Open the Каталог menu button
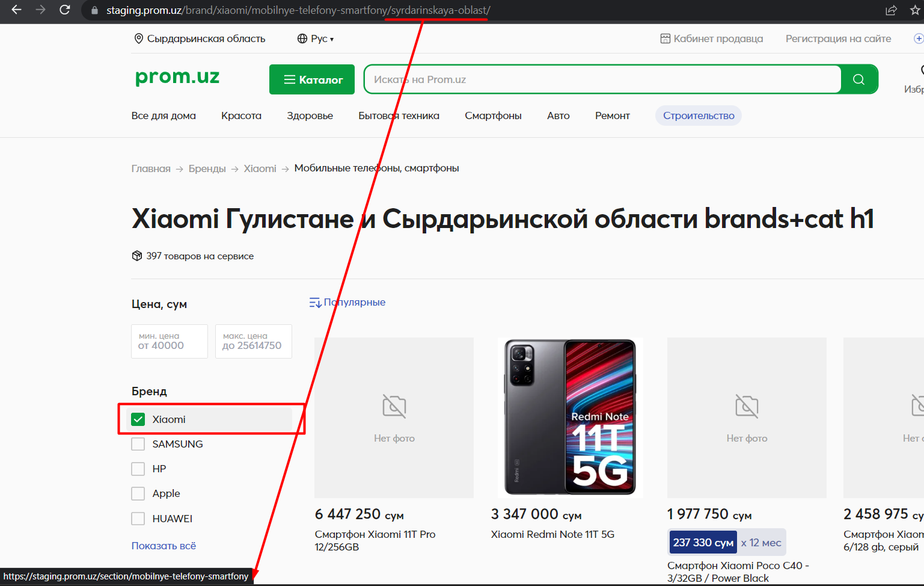Viewport: 924px width, 586px height. click(312, 79)
